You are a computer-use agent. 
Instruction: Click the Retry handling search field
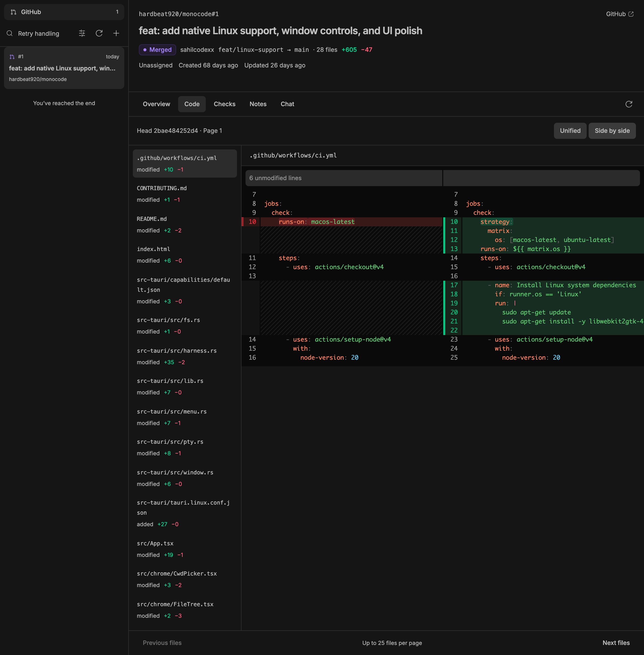click(x=38, y=33)
